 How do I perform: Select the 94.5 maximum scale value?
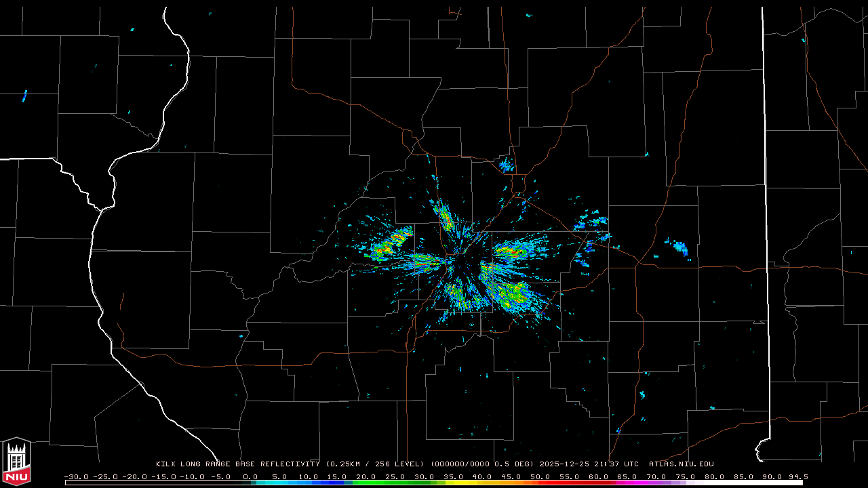pyautogui.click(x=797, y=476)
